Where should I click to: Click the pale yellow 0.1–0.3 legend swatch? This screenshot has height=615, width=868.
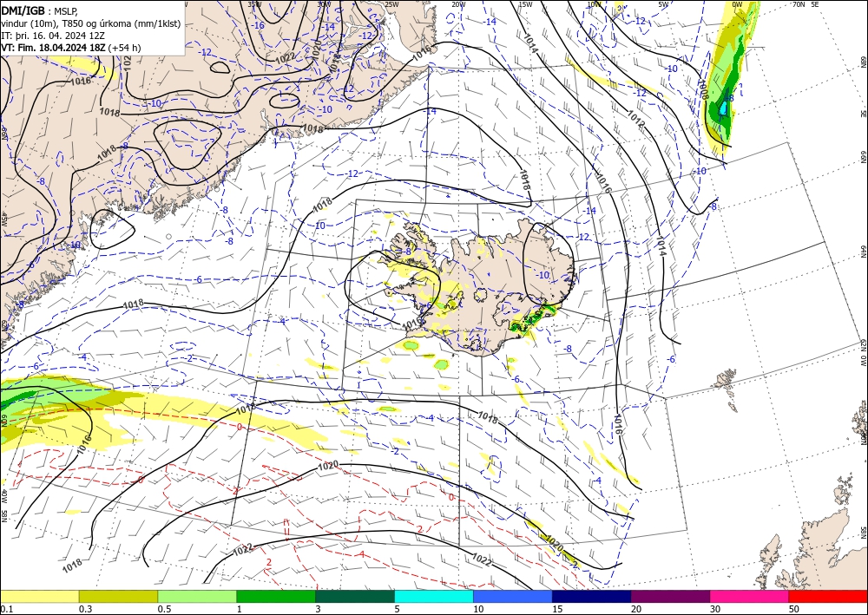[39, 596]
